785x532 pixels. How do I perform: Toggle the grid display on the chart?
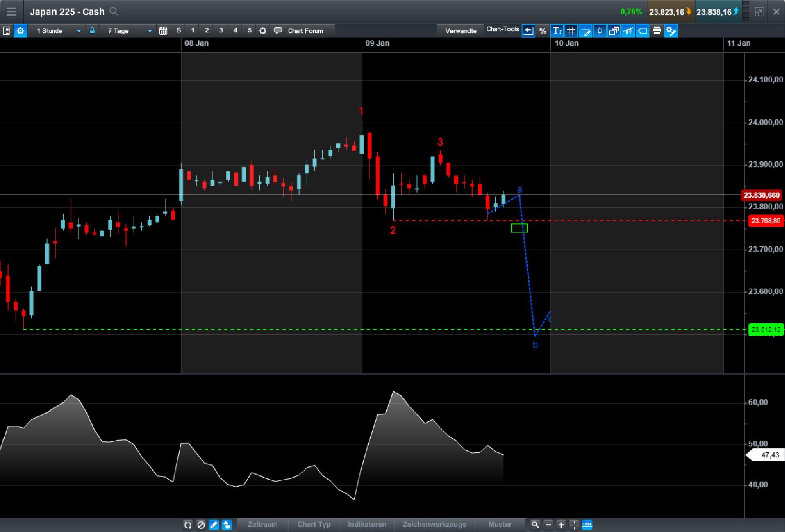[x=571, y=30]
